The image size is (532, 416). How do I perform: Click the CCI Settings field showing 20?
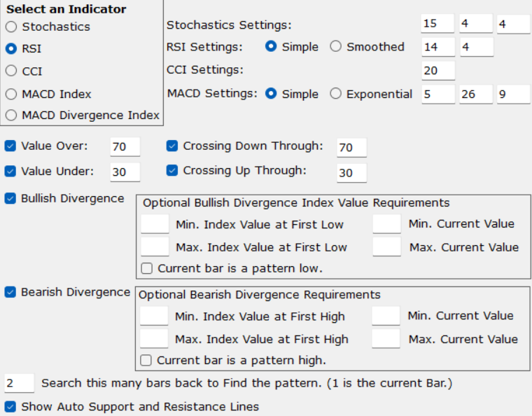point(438,71)
